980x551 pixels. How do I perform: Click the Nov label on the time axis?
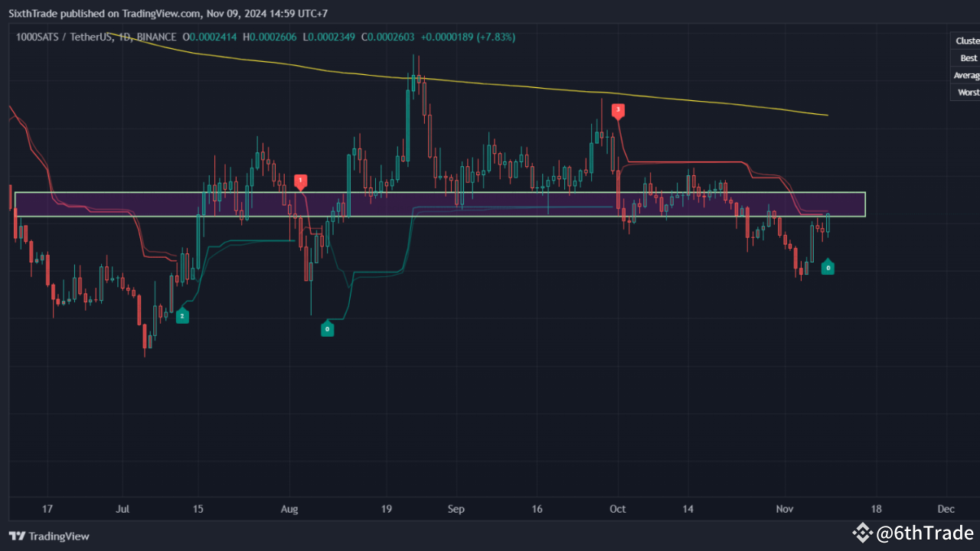[784, 508]
